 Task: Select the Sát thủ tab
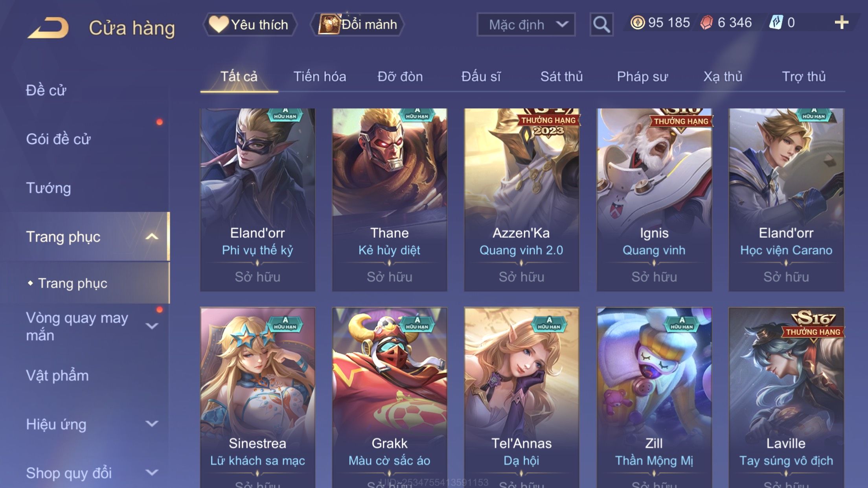[561, 77]
